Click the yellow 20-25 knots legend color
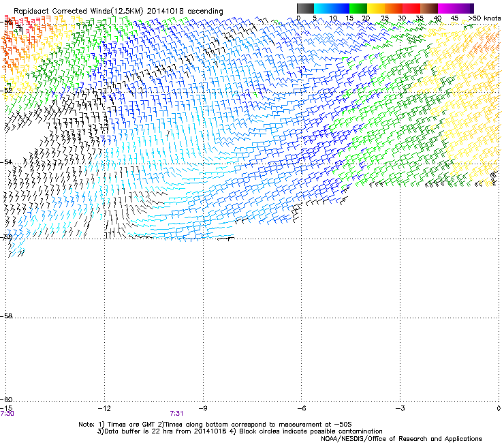 pos(376,8)
